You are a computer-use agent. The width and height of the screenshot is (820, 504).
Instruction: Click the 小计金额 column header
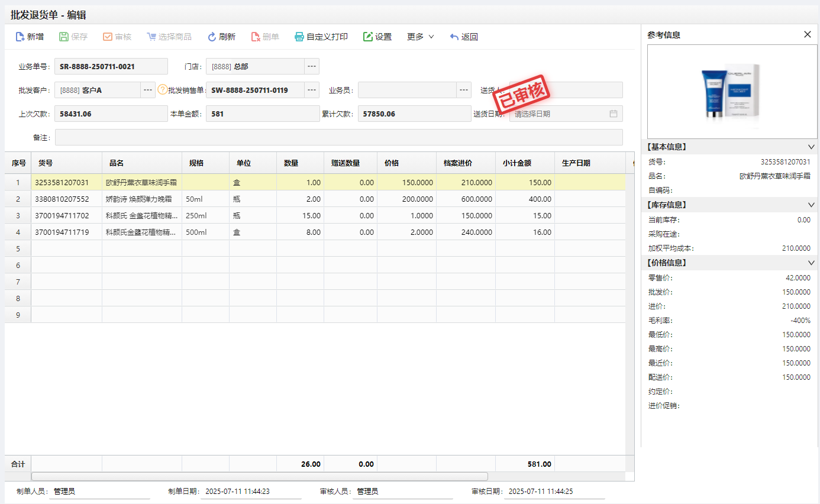[525, 163]
